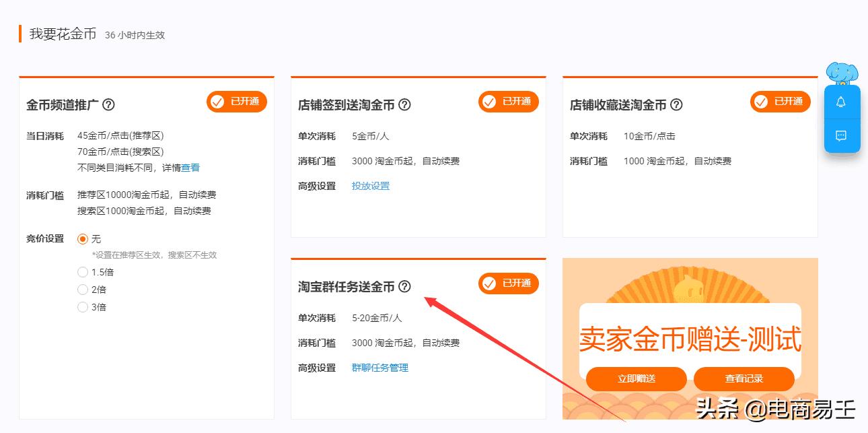Open help for 淘宝群任务送金币
The image size is (868, 433).
tap(404, 287)
